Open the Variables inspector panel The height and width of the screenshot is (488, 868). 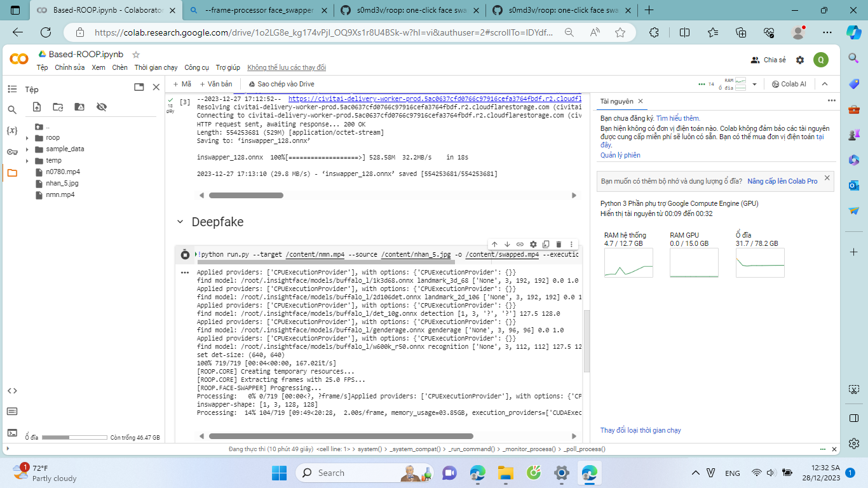12,131
